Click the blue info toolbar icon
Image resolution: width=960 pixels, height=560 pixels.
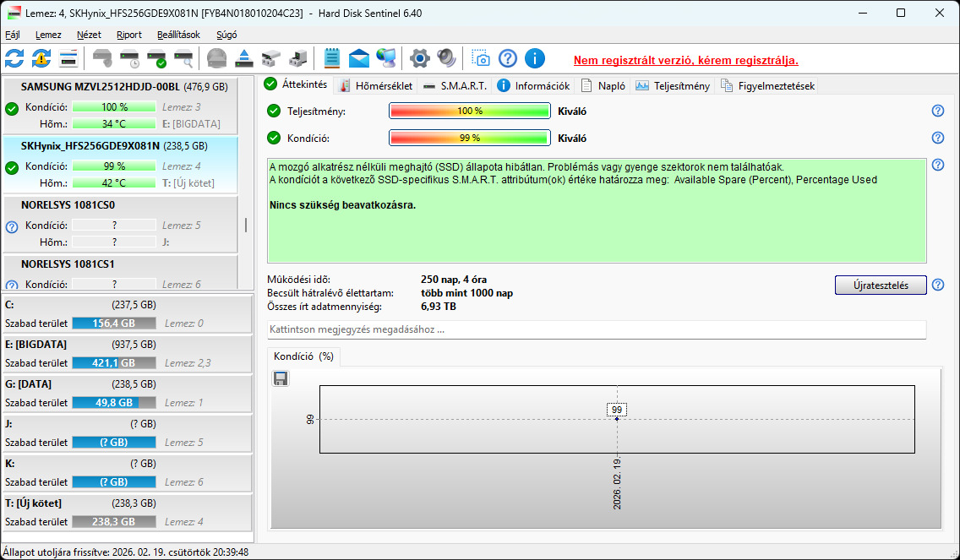(535, 59)
